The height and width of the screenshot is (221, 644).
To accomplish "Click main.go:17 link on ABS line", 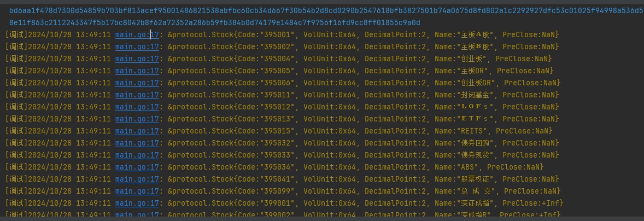I will point(137,167).
